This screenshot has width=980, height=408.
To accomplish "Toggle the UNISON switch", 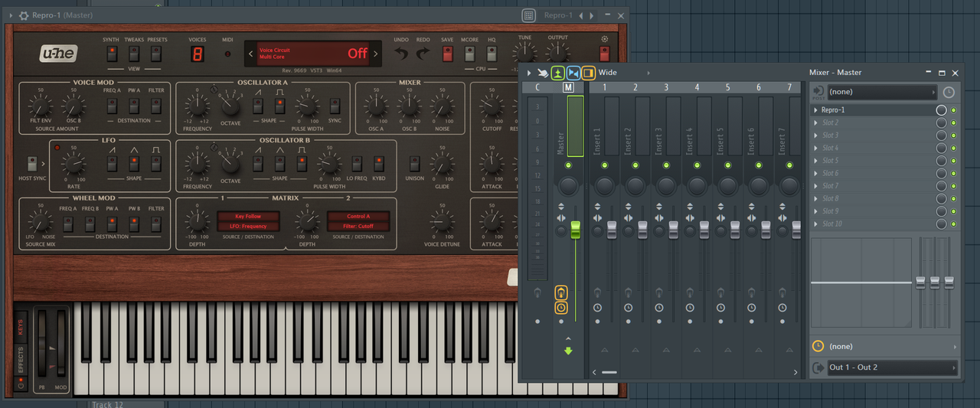I will (x=414, y=163).
